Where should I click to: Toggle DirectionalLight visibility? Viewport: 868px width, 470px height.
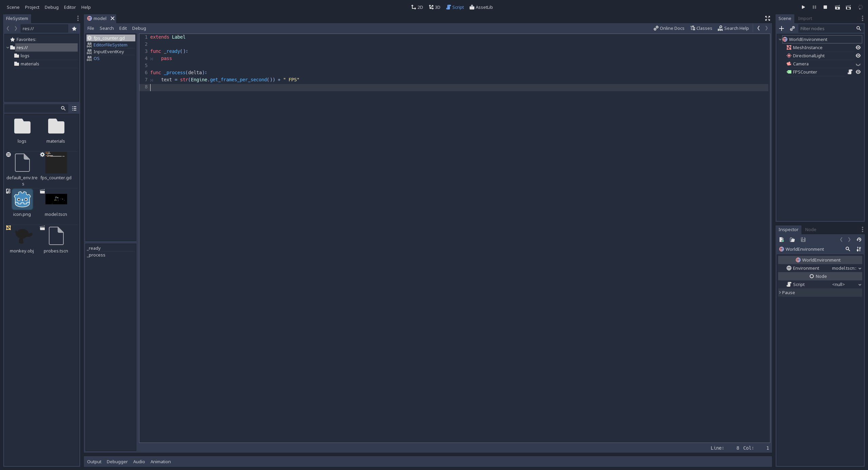click(x=858, y=56)
